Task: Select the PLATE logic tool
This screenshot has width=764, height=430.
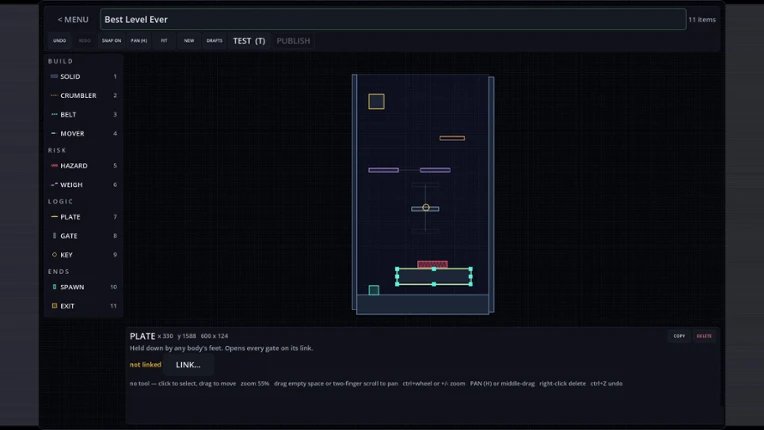Action: [83, 217]
